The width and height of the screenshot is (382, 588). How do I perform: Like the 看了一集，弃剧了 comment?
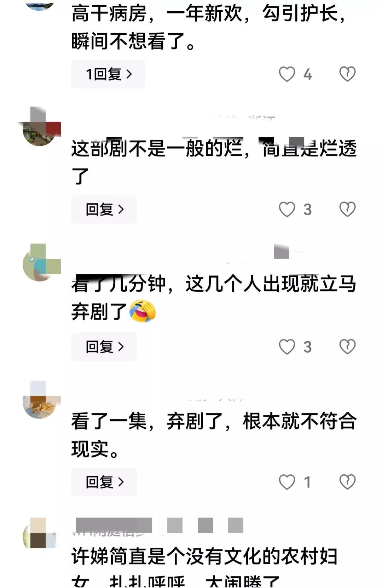287,482
